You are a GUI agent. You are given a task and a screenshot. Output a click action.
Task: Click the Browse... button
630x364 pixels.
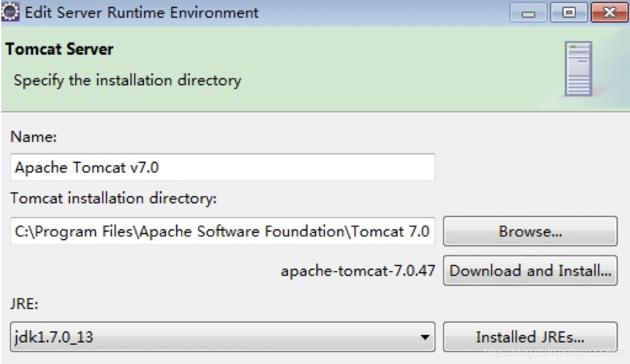point(529,231)
